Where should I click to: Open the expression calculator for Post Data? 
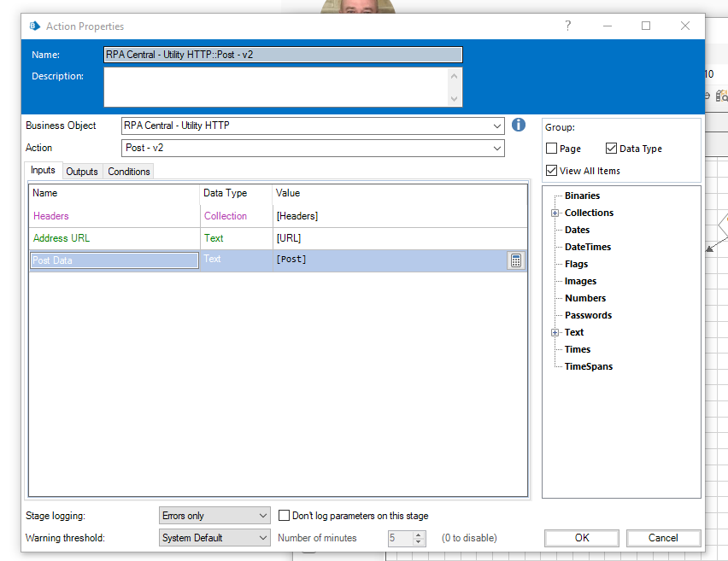(516, 260)
